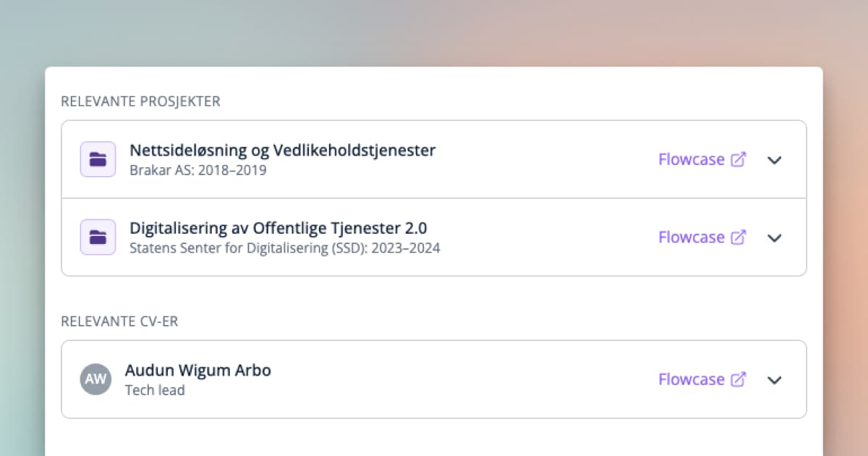The height and width of the screenshot is (456, 868).
Task: Click the Tech lead subtitle under Audun's name
Action: pos(155,389)
